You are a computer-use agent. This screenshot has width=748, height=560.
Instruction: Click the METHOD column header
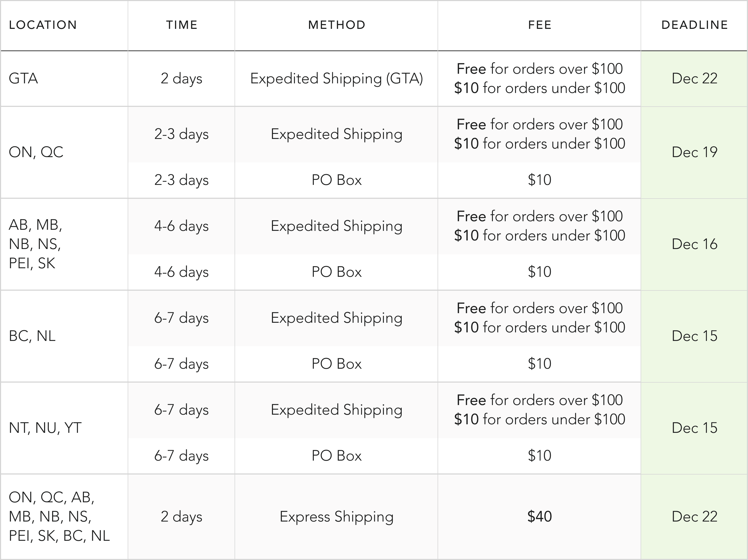(336, 25)
